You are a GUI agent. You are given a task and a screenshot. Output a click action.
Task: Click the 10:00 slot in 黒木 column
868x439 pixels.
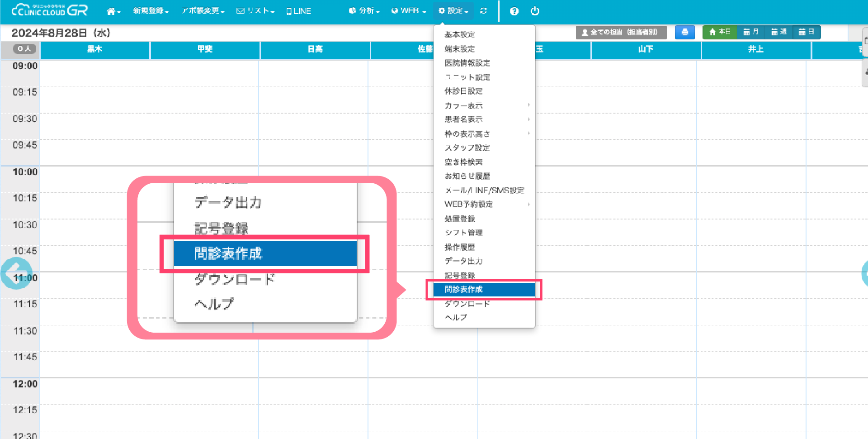(94, 179)
